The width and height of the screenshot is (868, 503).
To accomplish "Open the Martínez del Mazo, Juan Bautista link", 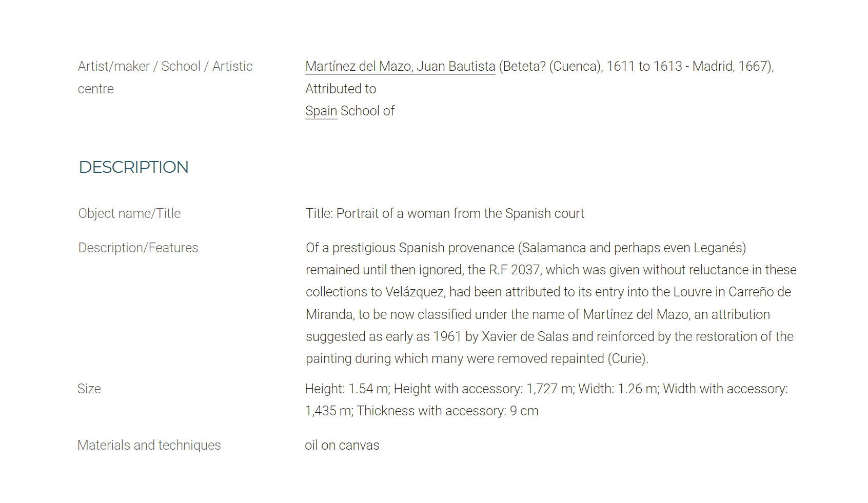I will [400, 66].
